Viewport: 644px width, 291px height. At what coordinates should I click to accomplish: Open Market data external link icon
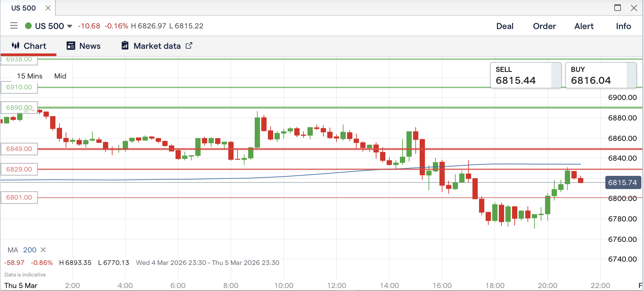189,46
